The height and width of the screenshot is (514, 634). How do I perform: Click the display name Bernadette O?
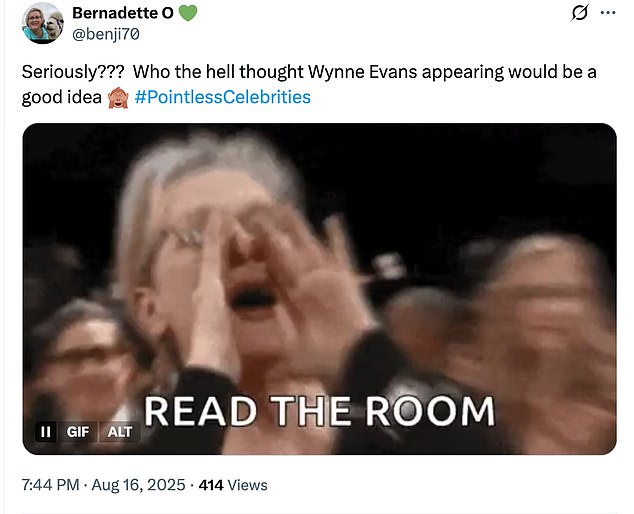click(x=123, y=13)
